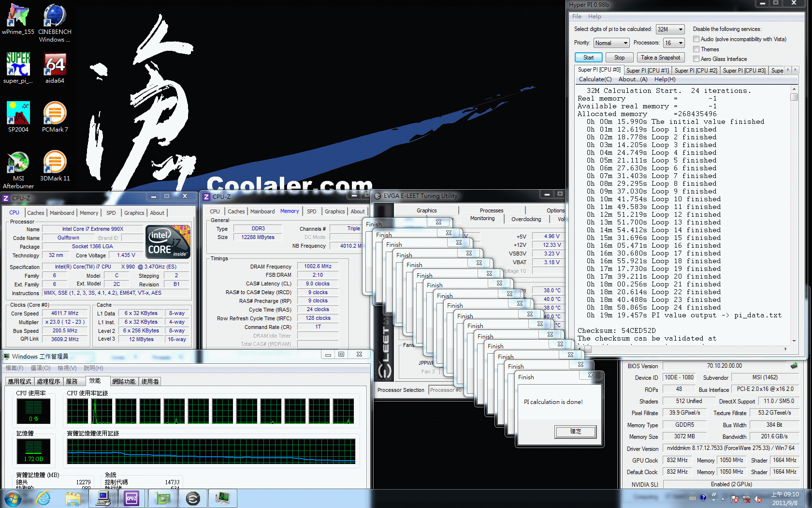This screenshot has width=812, height=508.
Task: Launch the MSI Afterburner desktop shortcut
Action: coord(18,170)
